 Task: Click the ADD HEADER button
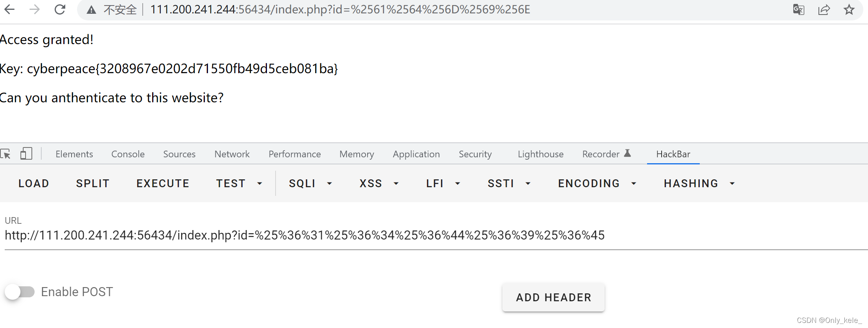tap(553, 298)
